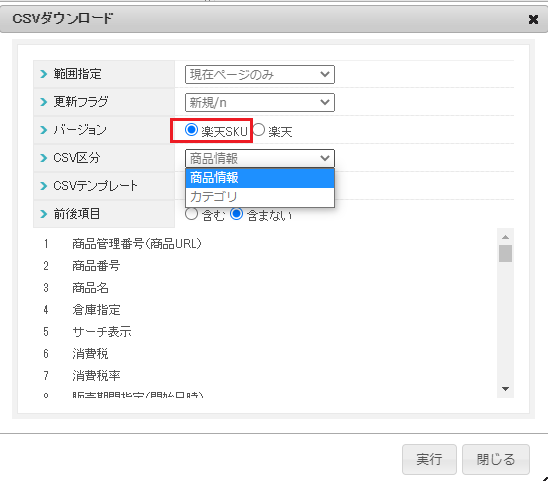Pick カテゴリ from the dropdown list
Viewport: 548px width, 481px height.
point(260,197)
